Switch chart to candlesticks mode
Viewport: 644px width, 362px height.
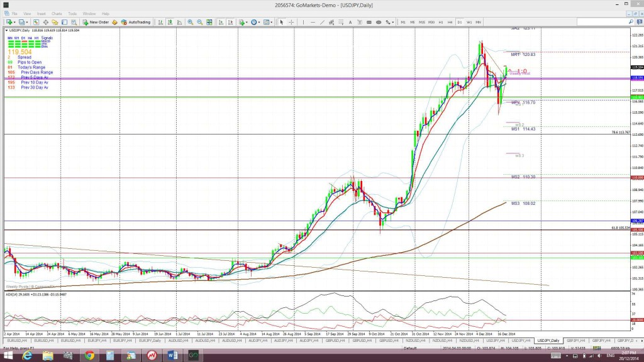point(170,22)
